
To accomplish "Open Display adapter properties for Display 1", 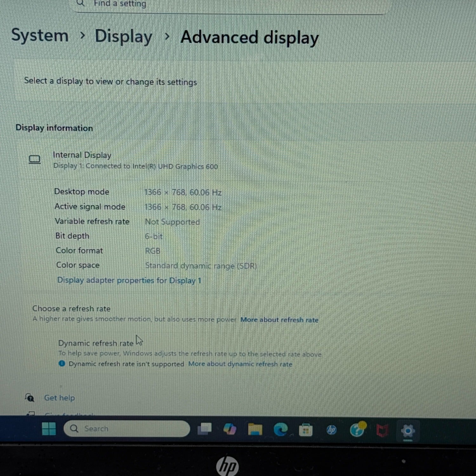I will (129, 281).
